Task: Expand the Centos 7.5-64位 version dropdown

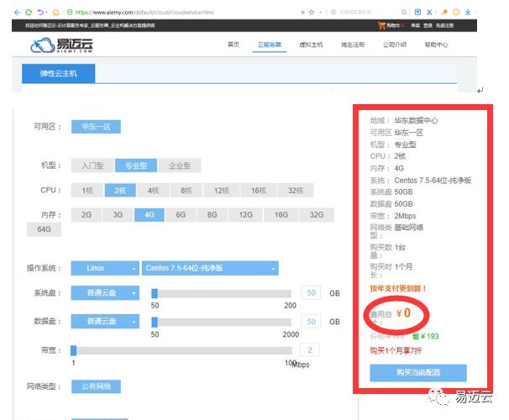Action: point(210,268)
